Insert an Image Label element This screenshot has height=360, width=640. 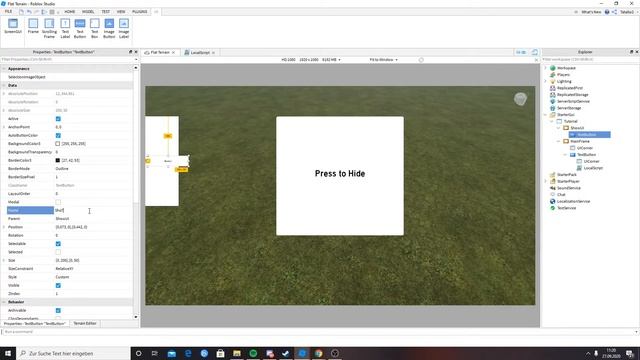pyautogui.click(x=124, y=29)
